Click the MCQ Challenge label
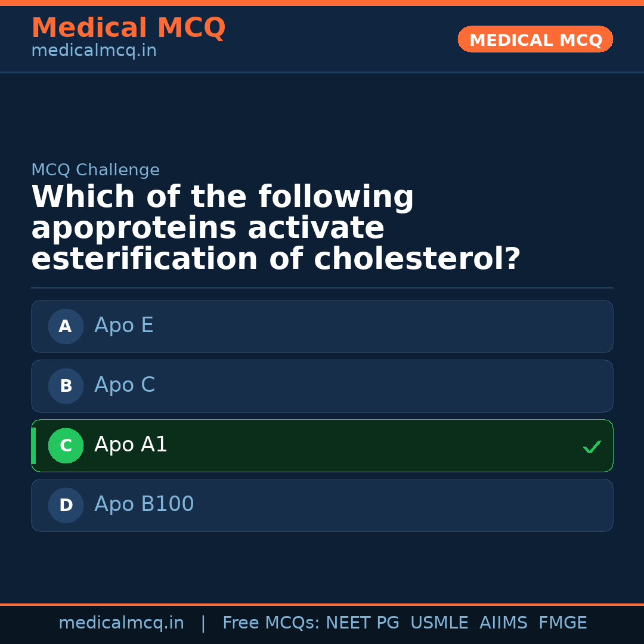 click(x=95, y=170)
